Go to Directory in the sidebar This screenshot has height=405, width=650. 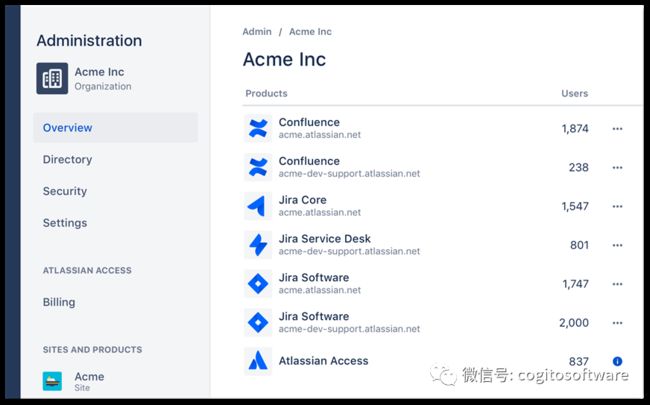click(68, 160)
